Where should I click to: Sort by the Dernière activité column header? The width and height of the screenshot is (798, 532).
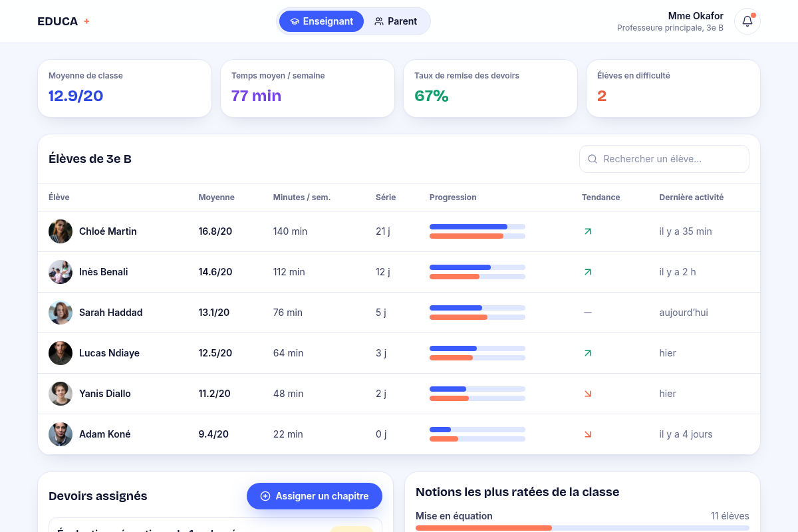pyautogui.click(x=692, y=198)
